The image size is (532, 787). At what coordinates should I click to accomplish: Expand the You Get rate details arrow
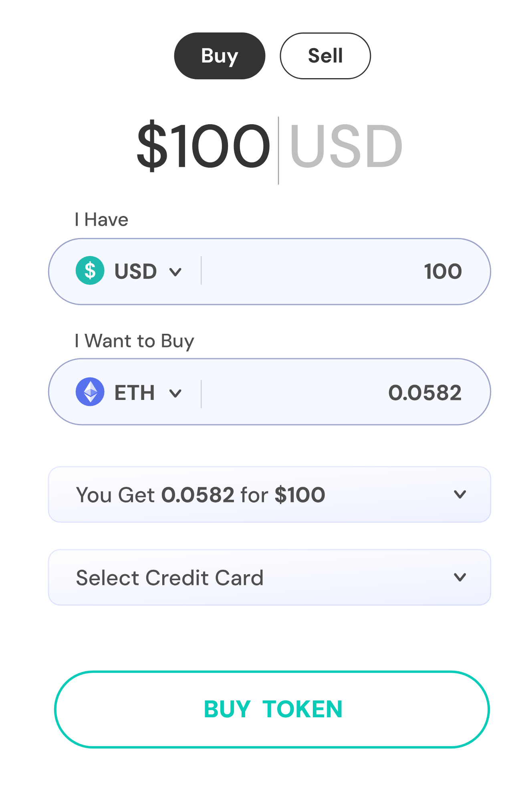coord(459,494)
